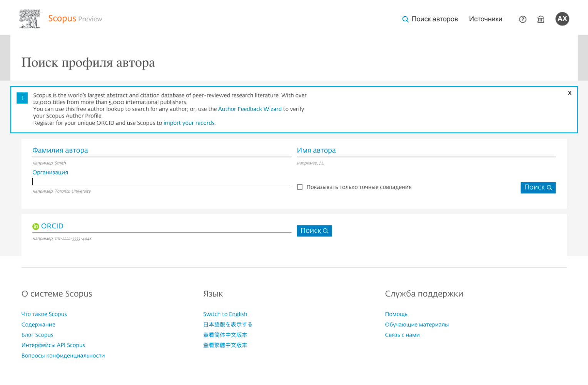Click the Elsevier tree logo

click(x=30, y=19)
